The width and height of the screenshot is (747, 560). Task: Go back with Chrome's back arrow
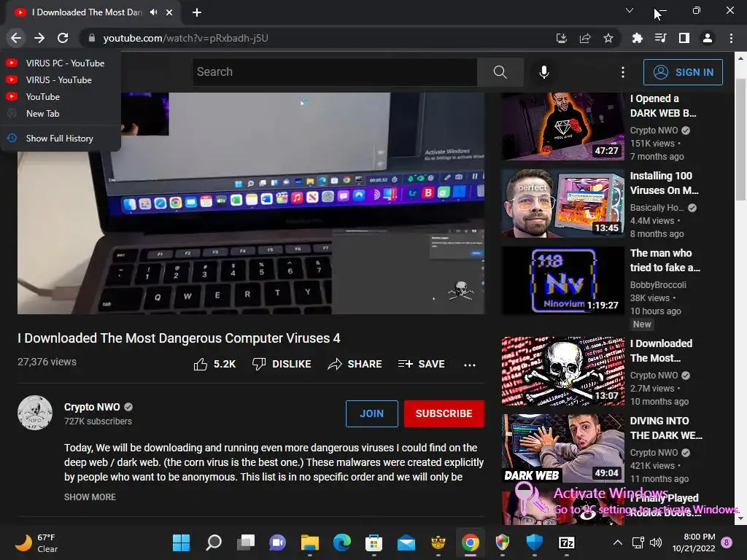[x=16, y=38]
